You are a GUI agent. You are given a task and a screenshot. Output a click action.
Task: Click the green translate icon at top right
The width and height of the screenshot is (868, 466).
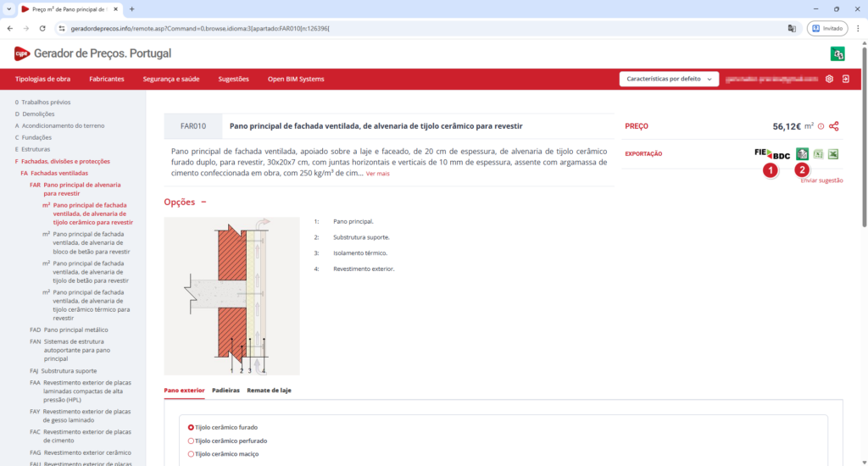tap(837, 53)
